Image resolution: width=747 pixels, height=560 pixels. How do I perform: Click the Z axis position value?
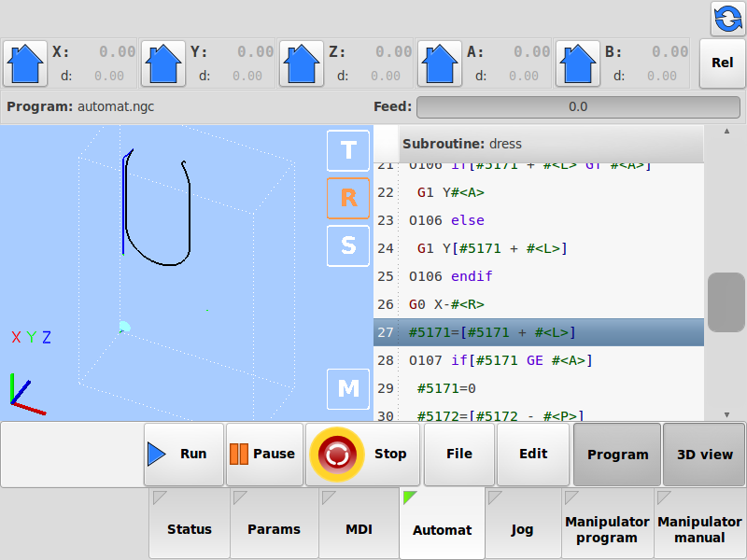393,51
